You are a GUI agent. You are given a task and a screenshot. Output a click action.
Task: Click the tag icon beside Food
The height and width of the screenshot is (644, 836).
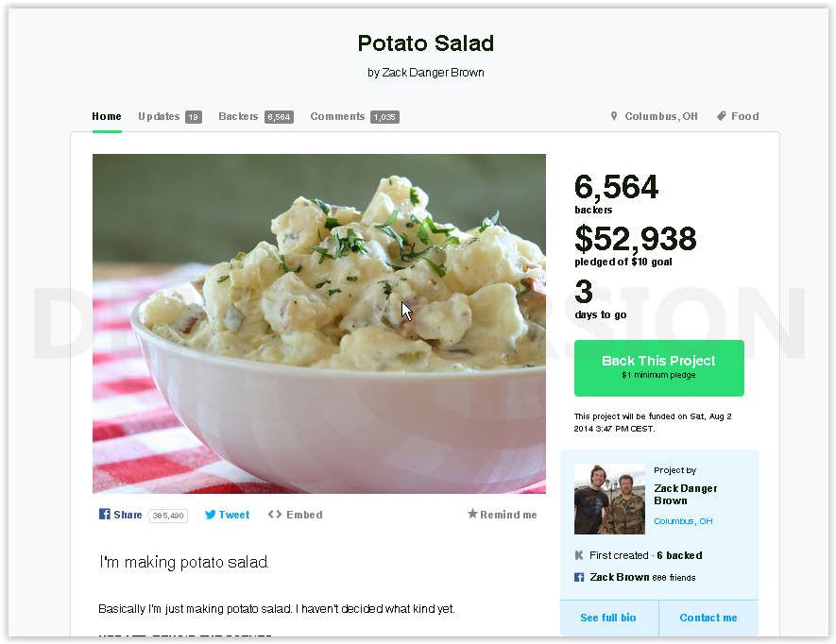722,116
